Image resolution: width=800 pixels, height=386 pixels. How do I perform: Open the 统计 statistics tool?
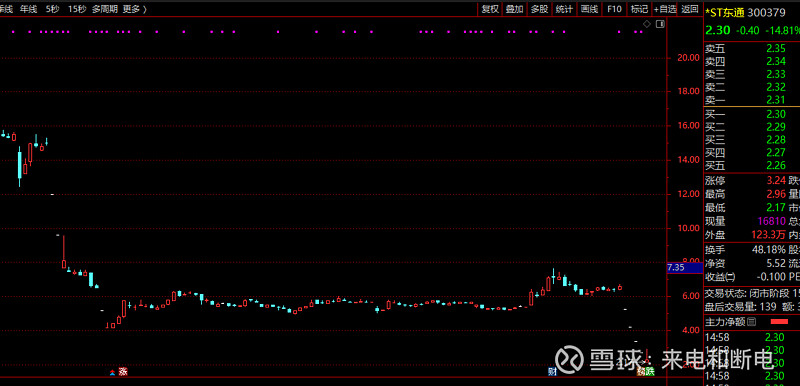pos(564,9)
